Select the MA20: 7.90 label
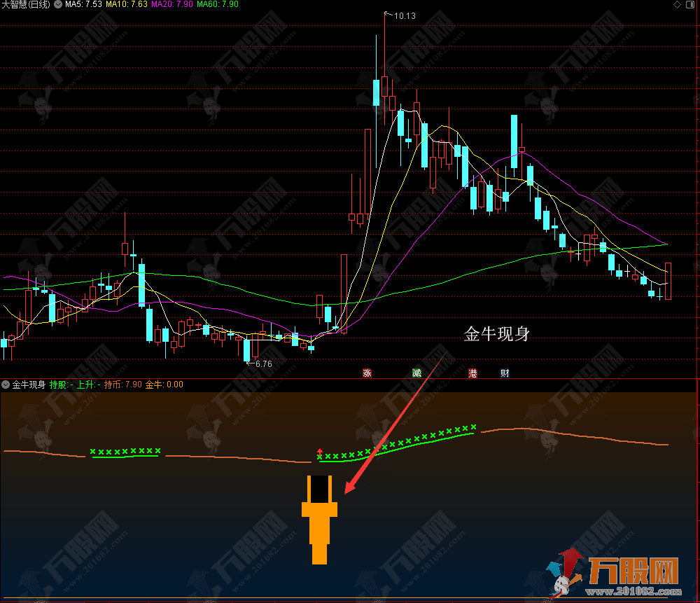 click(x=172, y=4)
